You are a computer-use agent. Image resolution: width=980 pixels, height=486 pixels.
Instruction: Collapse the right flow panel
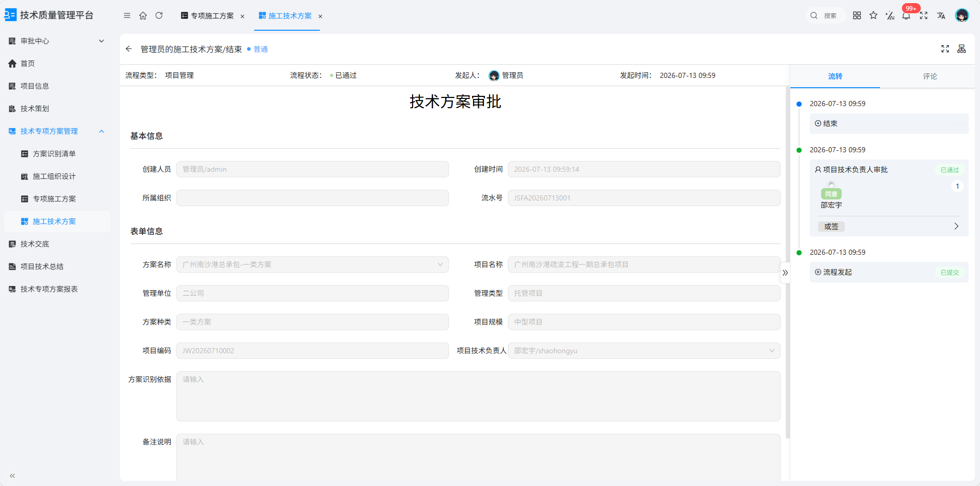(x=785, y=273)
